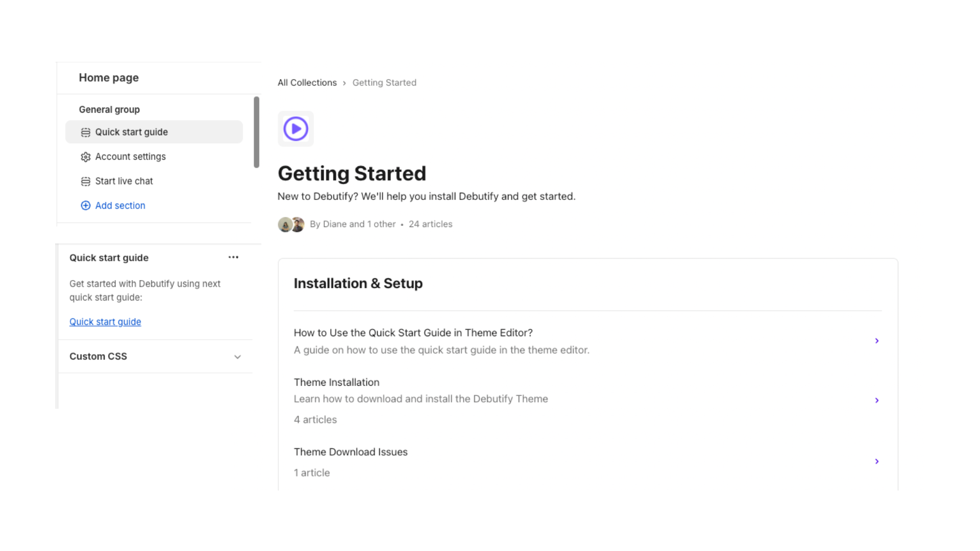The height and width of the screenshot is (551, 980).
Task: Click the '4 articles' count text
Action: click(x=315, y=419)
